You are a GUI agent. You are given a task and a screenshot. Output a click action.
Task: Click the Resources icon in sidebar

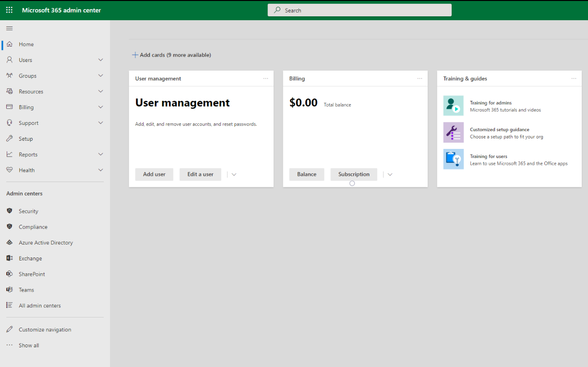(9, 91)
